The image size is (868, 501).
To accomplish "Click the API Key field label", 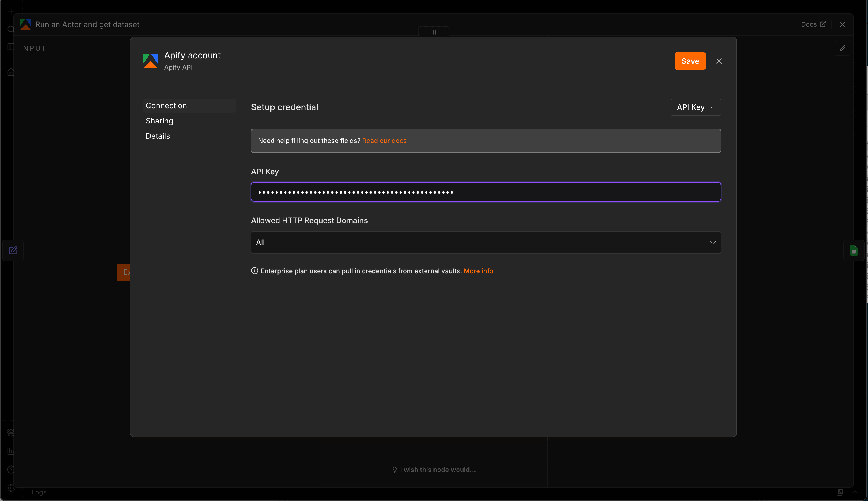I will (265, 172).
